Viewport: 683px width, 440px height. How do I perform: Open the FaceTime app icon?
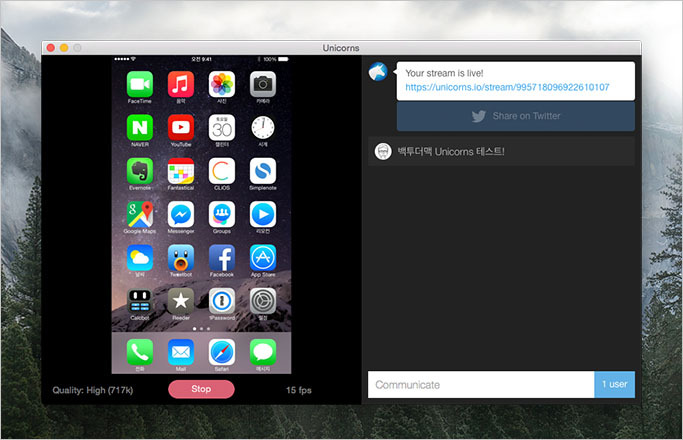click(x=140, y=85)
